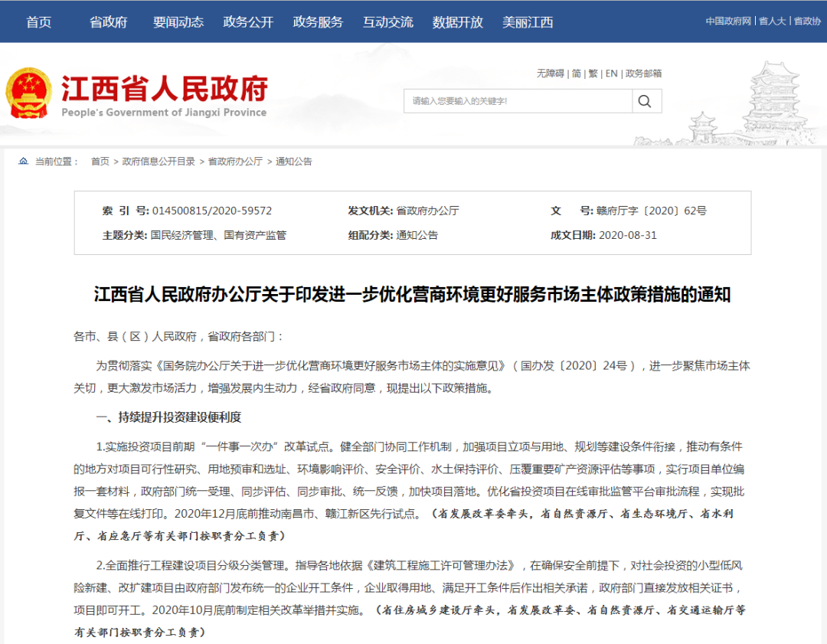This screenshot has height=644, width=827.
Task: Open the 省政协 top link
Action: coord(807,21)
